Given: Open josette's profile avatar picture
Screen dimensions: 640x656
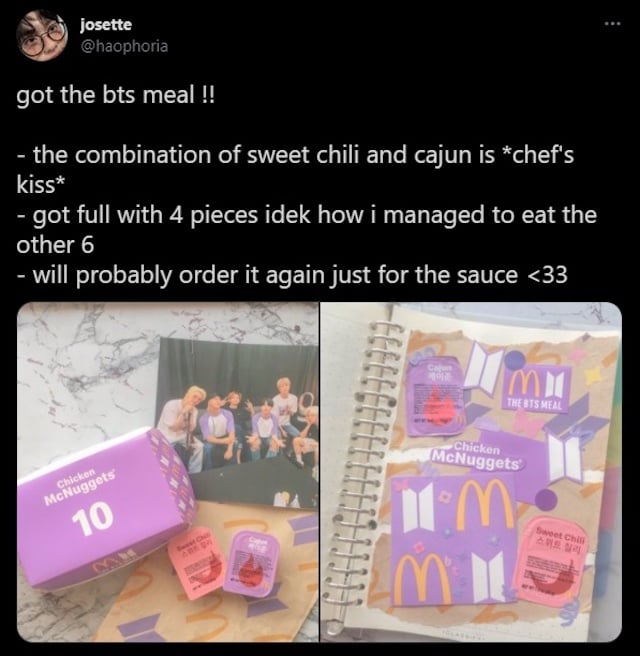Looking at the screenshot, I should (x=42, y=36).
